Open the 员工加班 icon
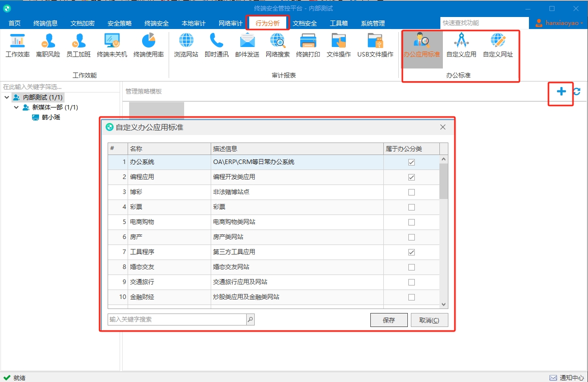 (79, 45)
